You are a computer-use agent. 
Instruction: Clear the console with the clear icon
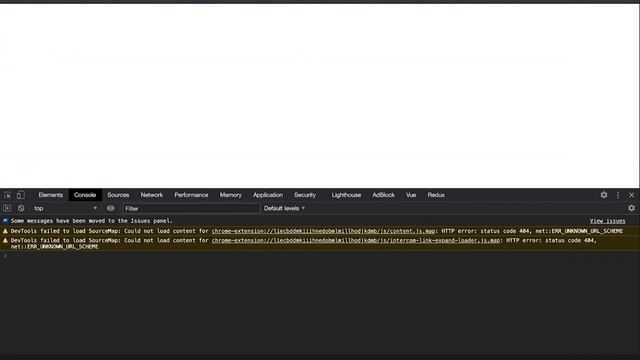pos(21,208)
